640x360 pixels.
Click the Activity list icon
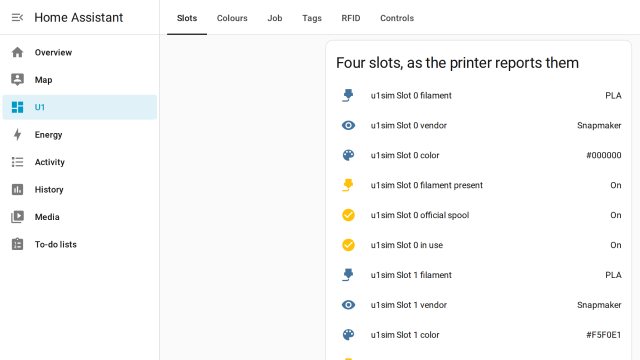tap(17, 162)
